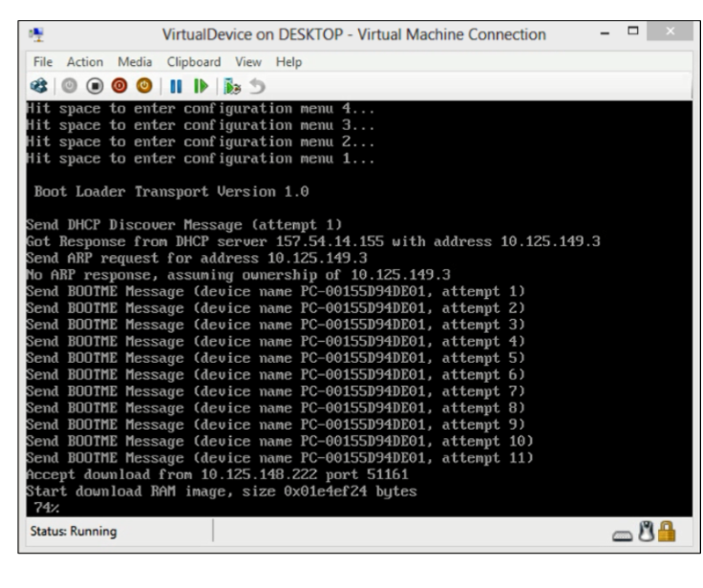Click the Send DHCP Discover Message line
Image resolution: width=703 pixels, height=588 pixels.
point(184,224)
